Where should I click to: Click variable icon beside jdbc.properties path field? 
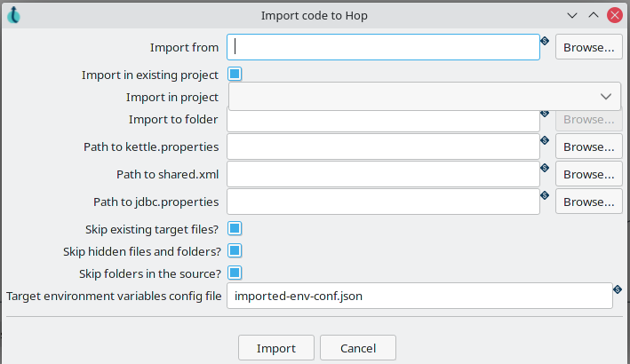pyautogui.click(x=545, y=195)
